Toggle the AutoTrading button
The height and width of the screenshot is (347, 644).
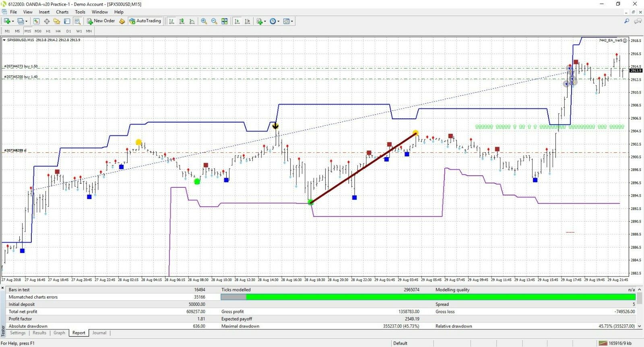(x=145, y=21)
